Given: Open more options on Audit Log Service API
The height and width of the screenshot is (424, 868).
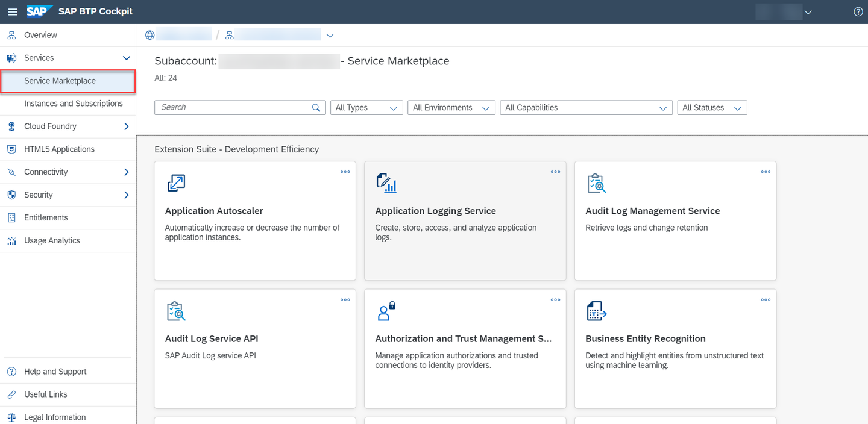Looking at the screenshot, I should [345, 299].
